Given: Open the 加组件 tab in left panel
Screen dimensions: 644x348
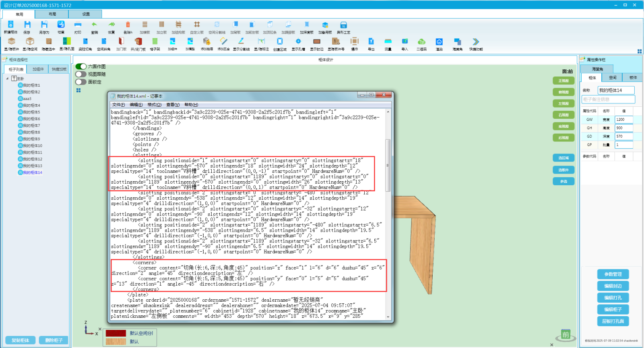Looking at the screenshot, I should point(38,69).
